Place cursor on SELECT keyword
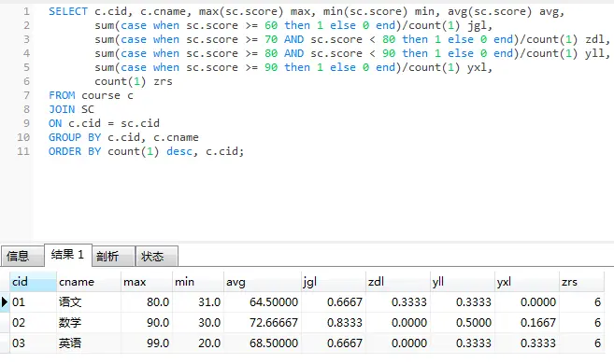The width and height of the screenshot is (614, 364). [68, 11]
